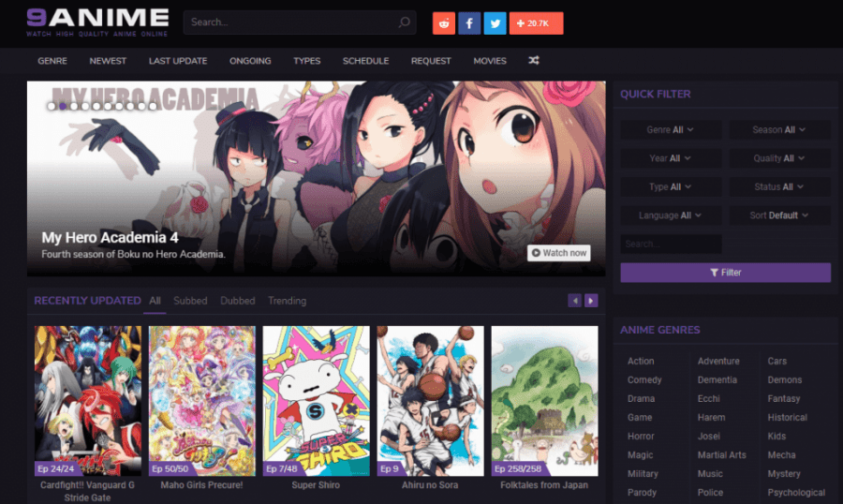Go to previous recently updated page arrow
Image resolution: width=843 pixels, height=504 pixels.
575,301
